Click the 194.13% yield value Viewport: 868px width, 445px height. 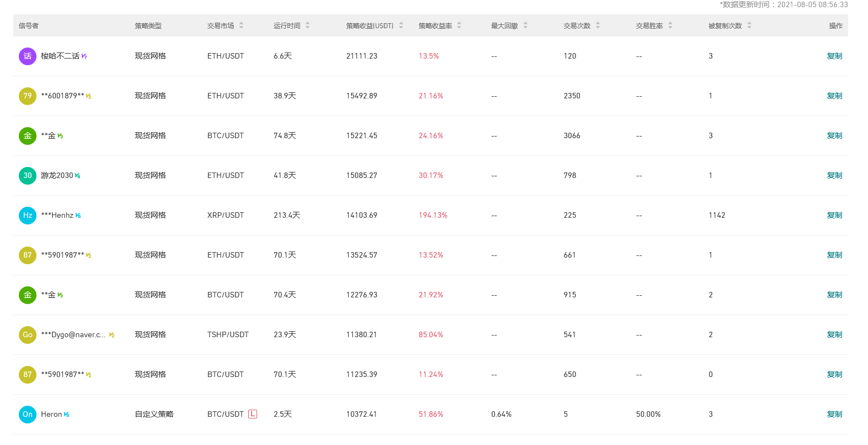click(433, 215)
